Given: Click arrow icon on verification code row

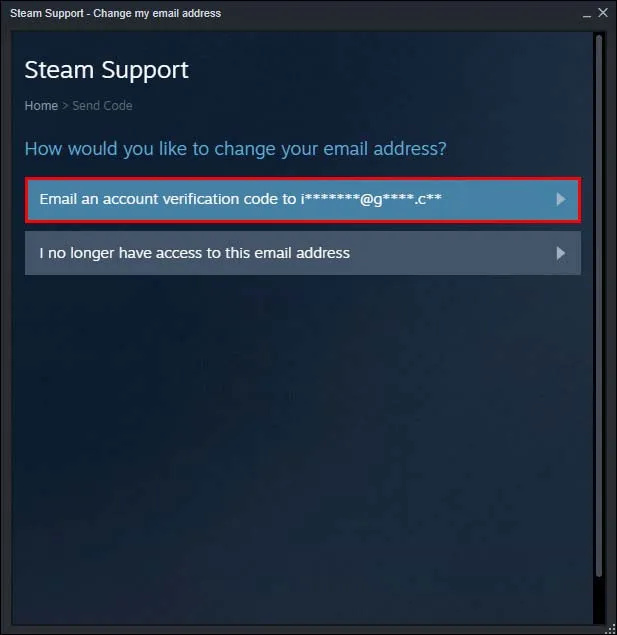Looking at the screenshot, I should point(561,199).
